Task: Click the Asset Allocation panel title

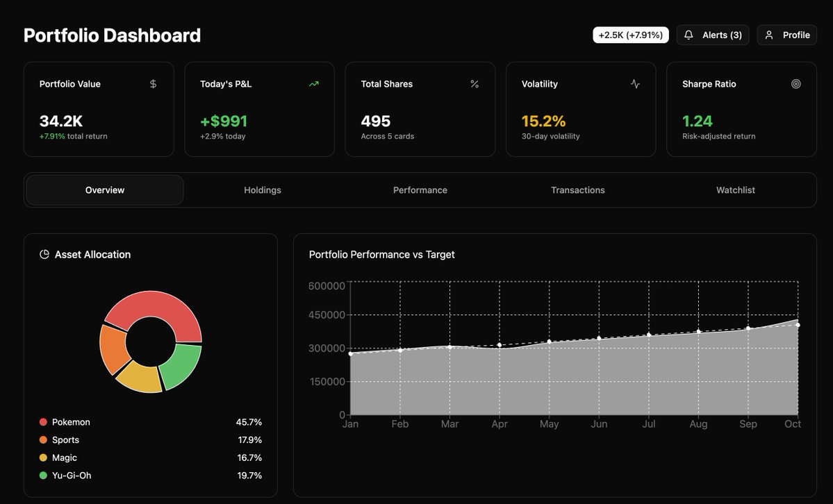Action: pos(92,254)
